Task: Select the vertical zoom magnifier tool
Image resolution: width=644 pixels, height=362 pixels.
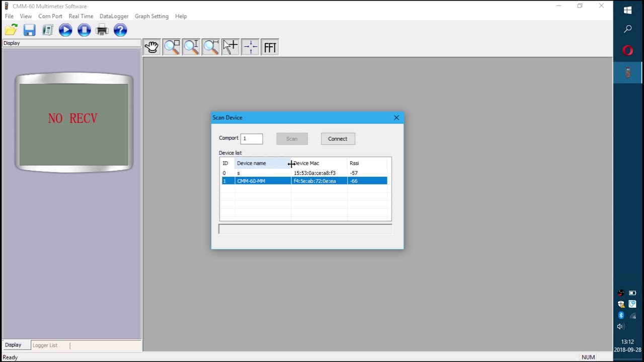Action: tap(191, 47)
